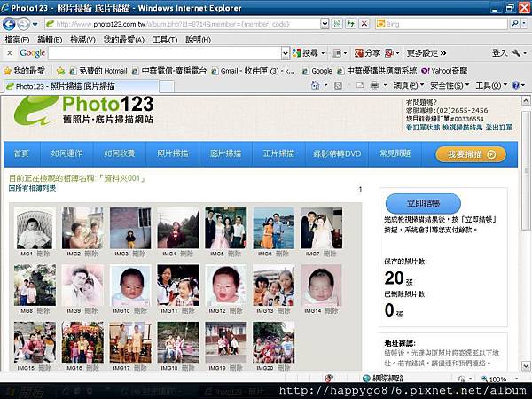Expand the address bar history dropdown
Image resolution: width=532 pixels, height=399 pixels.
tap(325, 24)
